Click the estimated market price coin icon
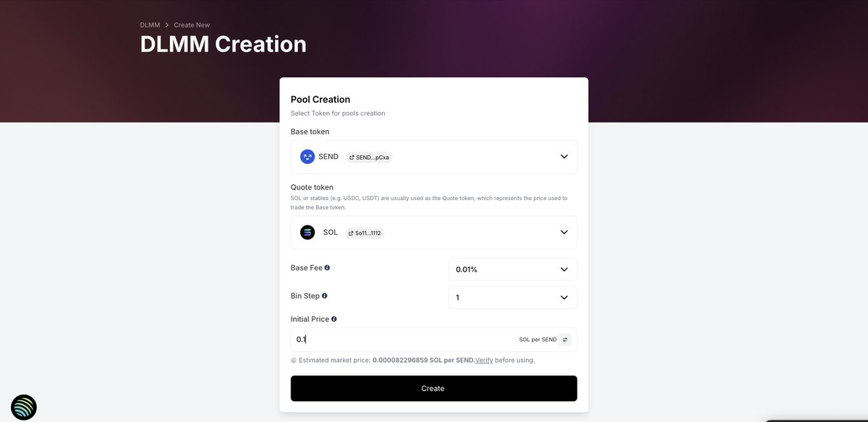 [294, 360]
